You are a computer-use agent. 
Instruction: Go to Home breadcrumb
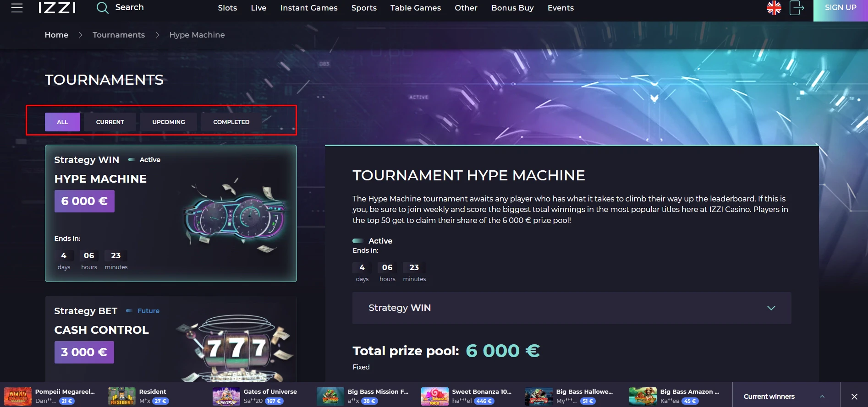click(x=56, y=35)
